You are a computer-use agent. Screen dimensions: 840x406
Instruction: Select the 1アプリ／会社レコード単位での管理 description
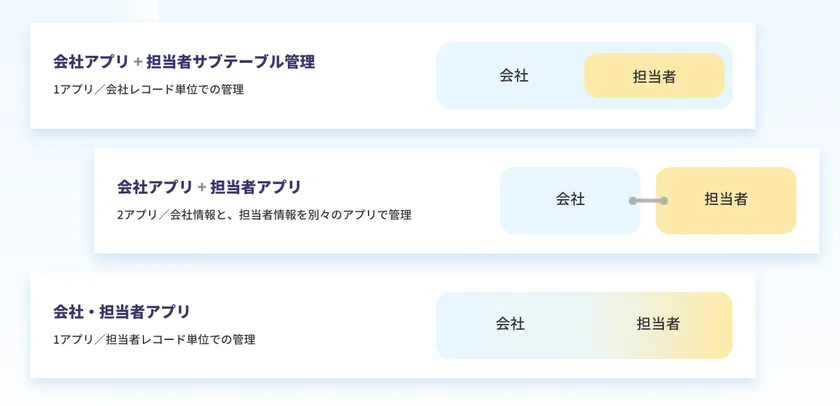coord(149,90)
